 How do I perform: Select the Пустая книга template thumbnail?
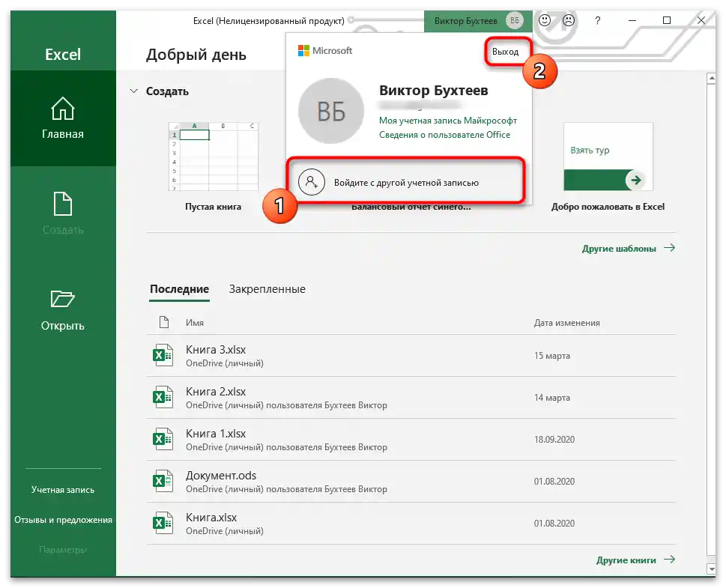[x=213, y=157]
